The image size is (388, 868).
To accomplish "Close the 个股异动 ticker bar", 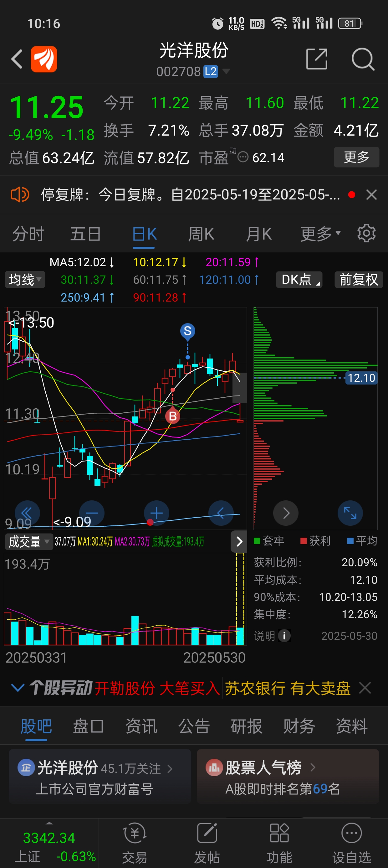I will tap(365, 687).
